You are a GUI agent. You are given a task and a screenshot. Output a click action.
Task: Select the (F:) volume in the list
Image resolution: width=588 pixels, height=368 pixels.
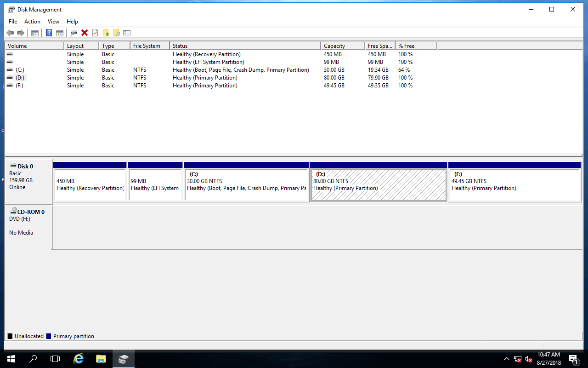point(19,86)
